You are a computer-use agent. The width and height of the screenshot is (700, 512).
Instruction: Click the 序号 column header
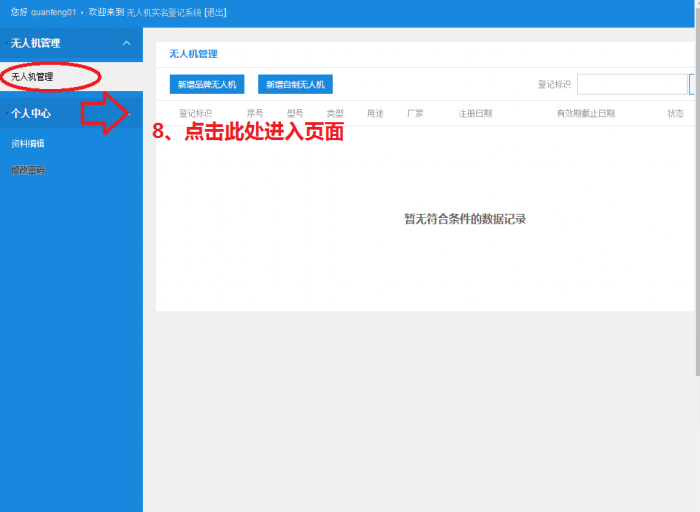pos(255,113)
